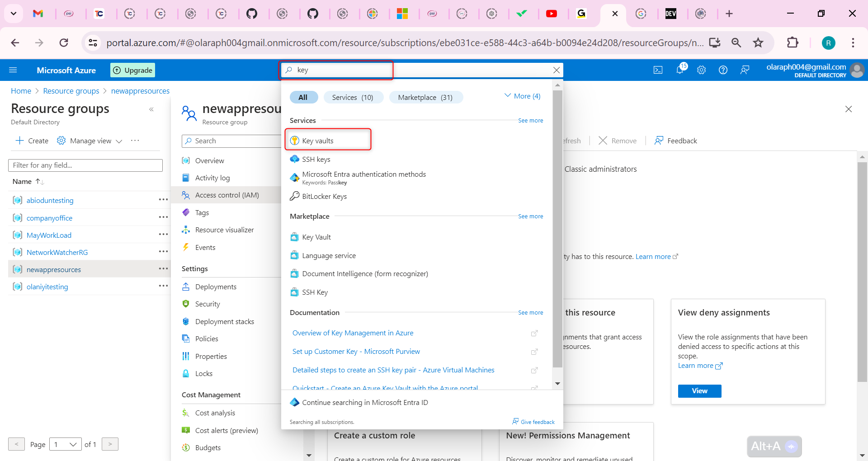This screenshot has height=461, width=868.
Task: Open context menu for olaniyitesting row
Action: coord(163,286)
